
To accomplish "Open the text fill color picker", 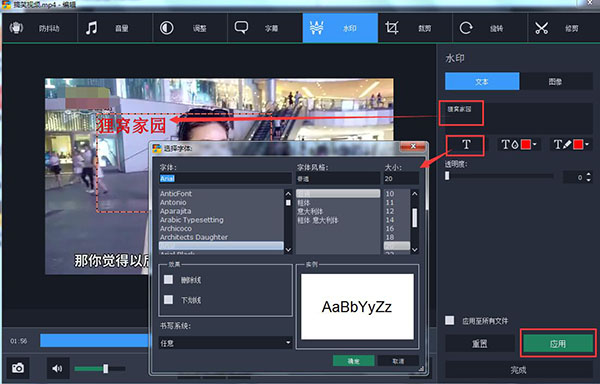I will 518,145.
